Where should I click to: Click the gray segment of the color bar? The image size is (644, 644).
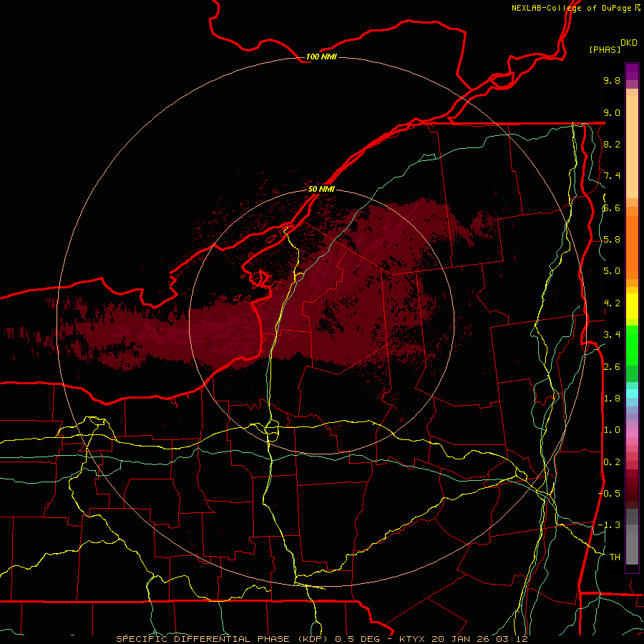632,537
